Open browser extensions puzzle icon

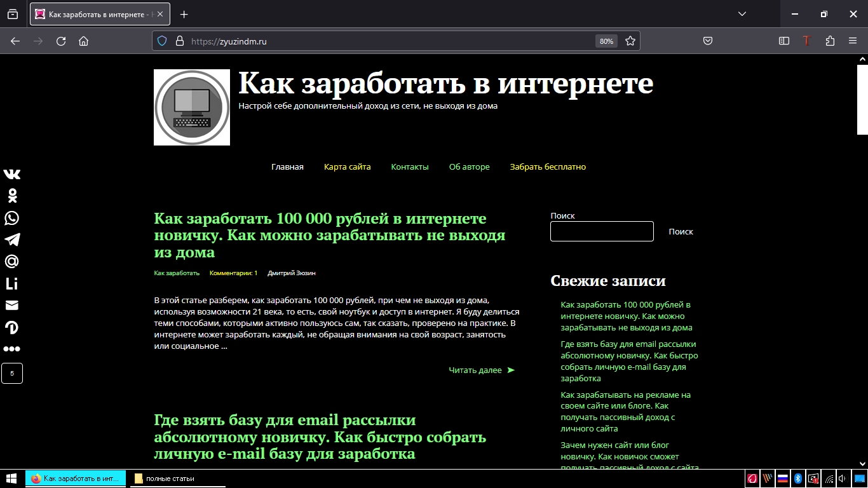coord(830,41)
